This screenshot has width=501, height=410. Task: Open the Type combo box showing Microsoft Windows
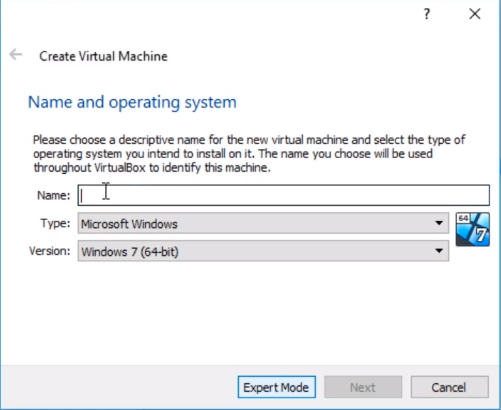tap(263, 223)
